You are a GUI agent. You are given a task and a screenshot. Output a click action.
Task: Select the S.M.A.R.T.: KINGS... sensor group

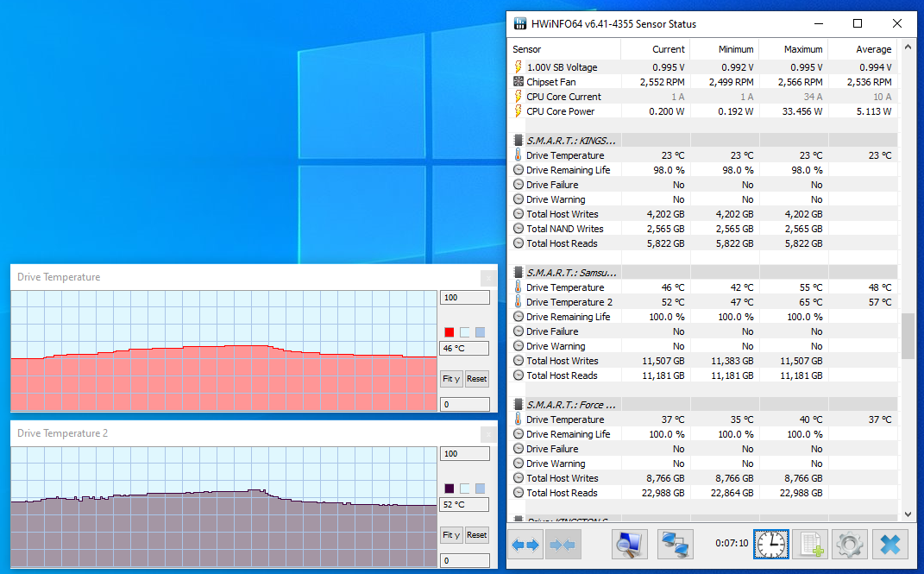click(x=570, y=140)
